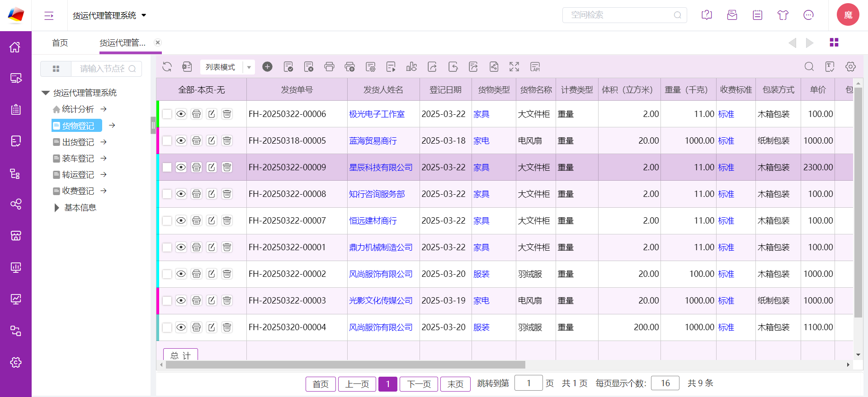This screenshot has width=868, height=397.
Task: Click the 上一页 pagination button
Action: tap(357, 384)
